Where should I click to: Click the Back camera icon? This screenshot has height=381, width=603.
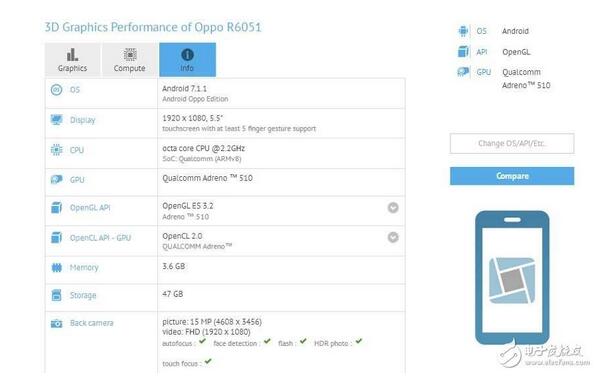coord(57,323)
